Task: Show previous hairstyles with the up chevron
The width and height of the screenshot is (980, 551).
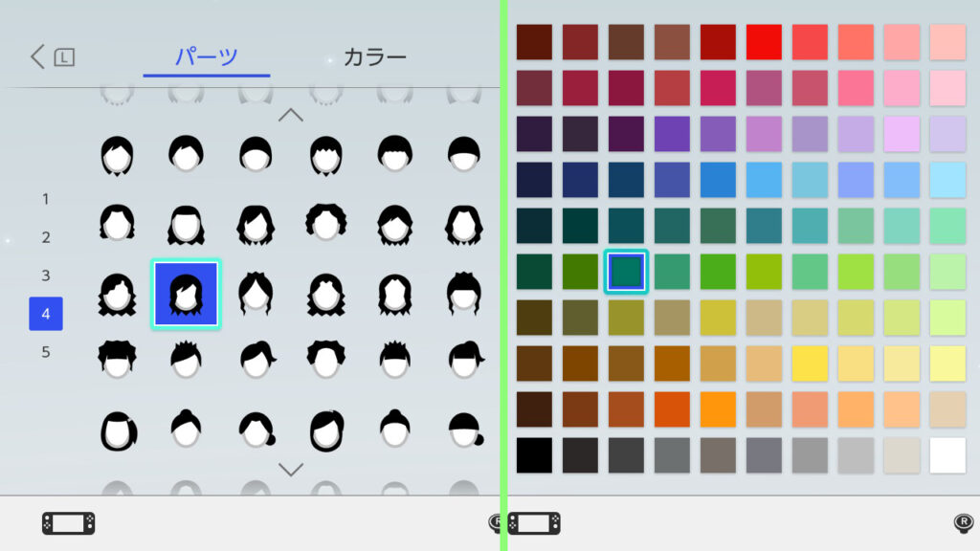Action: tap(291, 115)
